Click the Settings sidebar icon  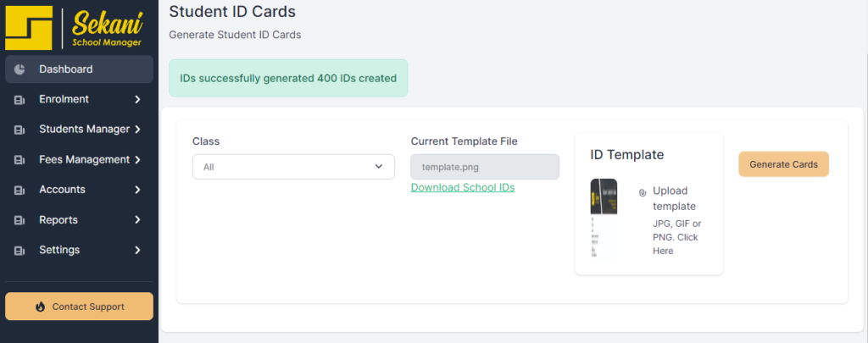19,251
